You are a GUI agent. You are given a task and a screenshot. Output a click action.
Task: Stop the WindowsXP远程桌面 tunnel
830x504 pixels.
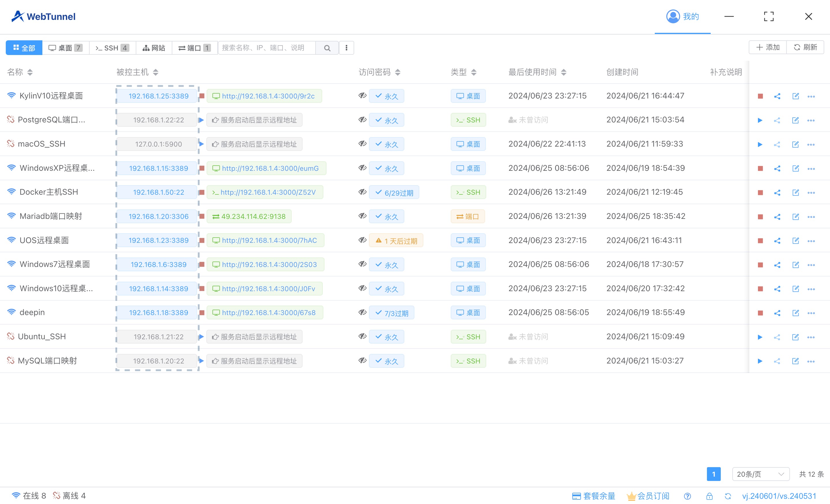pyautogui.click(x=760, y=168)
